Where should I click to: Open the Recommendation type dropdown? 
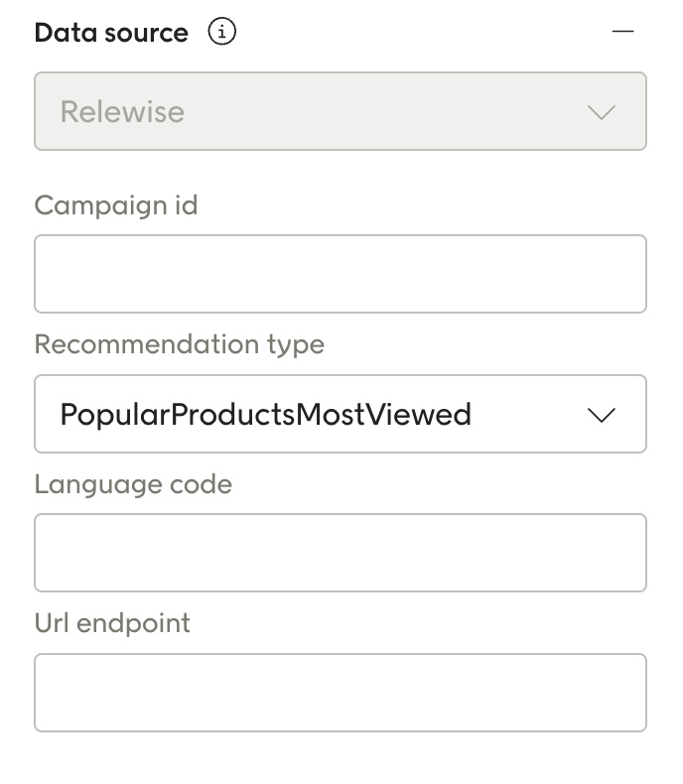coord(340,414)
